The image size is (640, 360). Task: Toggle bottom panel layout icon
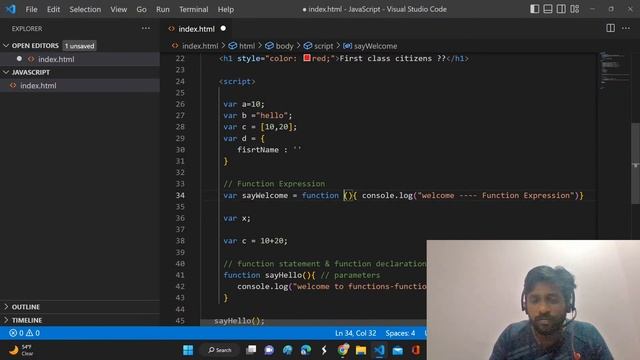(x=548, y=9)
